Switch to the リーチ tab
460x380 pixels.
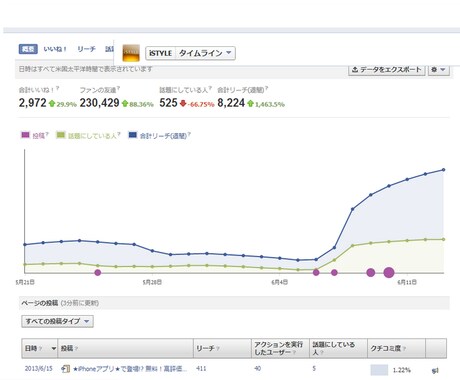tap(86, 49)
